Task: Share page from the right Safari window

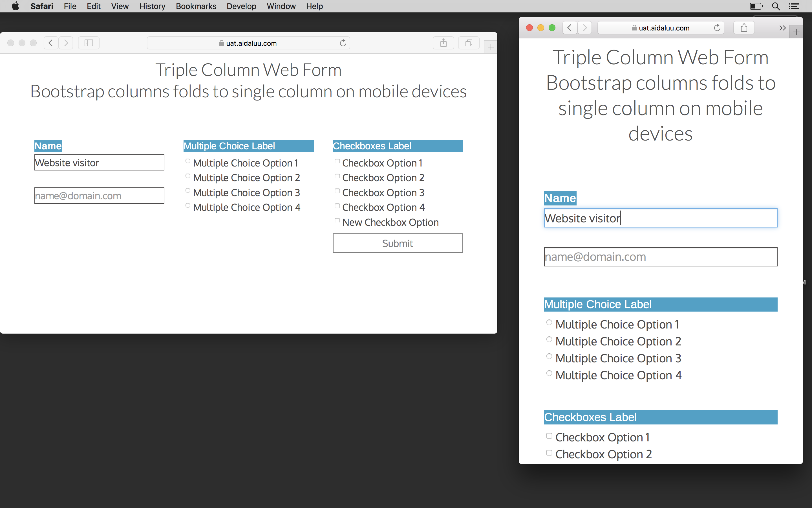Action: (x=744, y=28)
